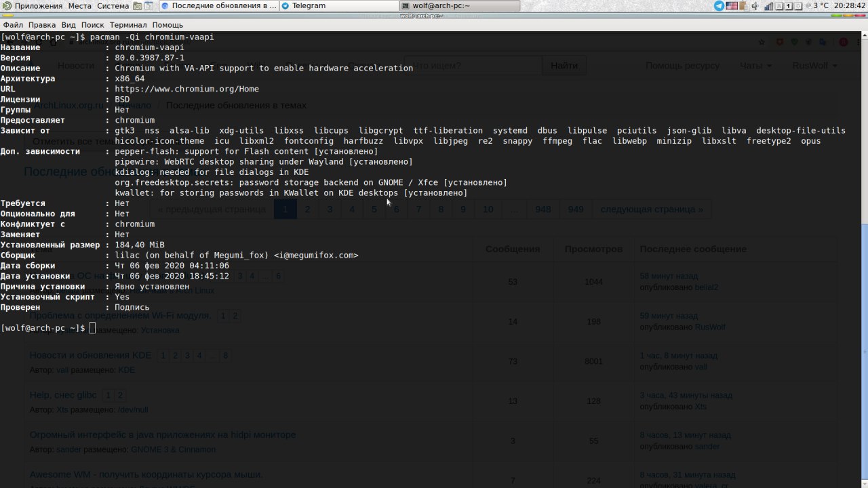Click the A lock key indicator
Image resolution: width=868 pixels, height=488 pixels.
coord(779,5)
